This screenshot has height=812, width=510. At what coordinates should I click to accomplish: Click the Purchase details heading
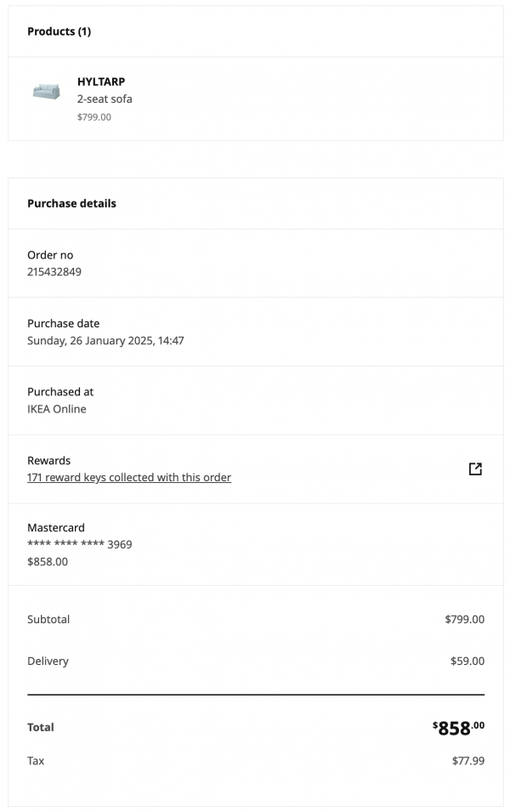click(x=71, y=203)
